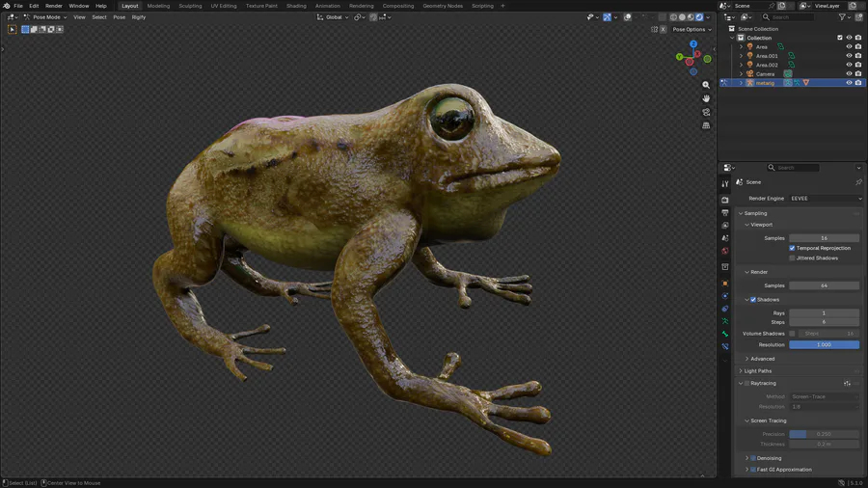Image resolution: width=868 pixels, height=488 pixels.
Task: Click the viewport zoom magnifier icon
Action: point(706,85)
